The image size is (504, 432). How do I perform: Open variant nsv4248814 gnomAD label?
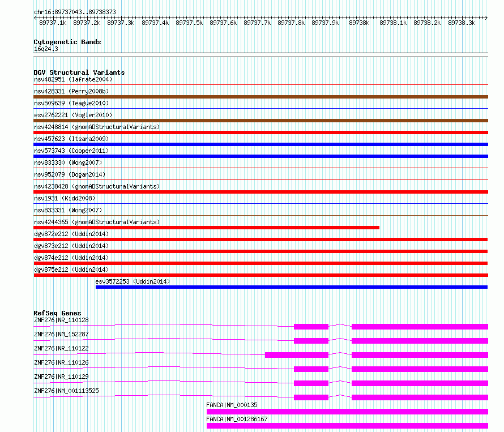point(97,127)
